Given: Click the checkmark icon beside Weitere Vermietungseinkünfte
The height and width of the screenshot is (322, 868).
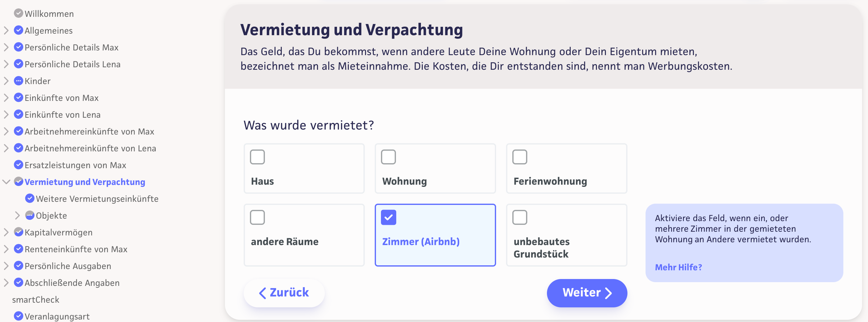Looking at the screenshot, I should (30, 198).
